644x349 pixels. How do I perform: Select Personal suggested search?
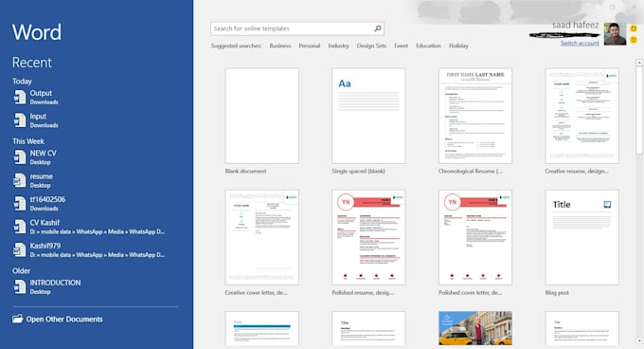click(310, 46)
